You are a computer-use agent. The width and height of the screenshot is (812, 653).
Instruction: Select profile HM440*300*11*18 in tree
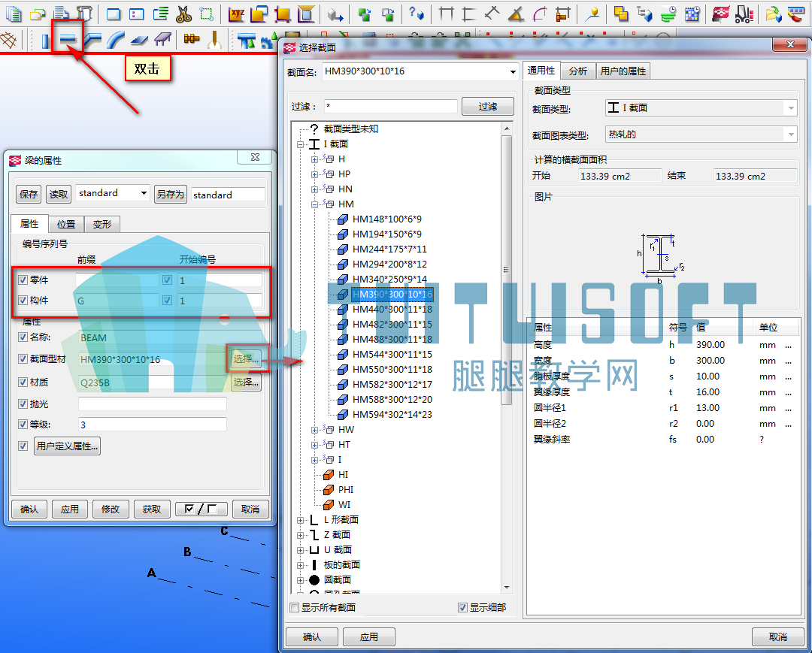[x=392, y=310]
